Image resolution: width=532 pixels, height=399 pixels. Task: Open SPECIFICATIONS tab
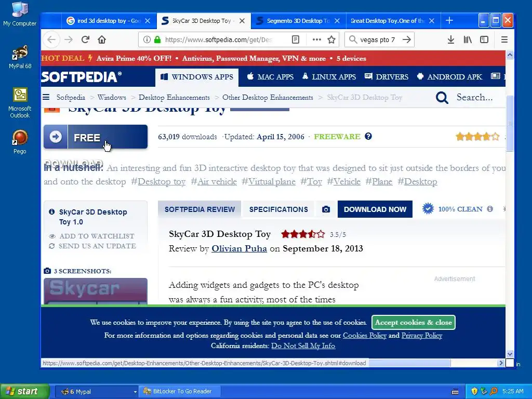coord(278,209)
